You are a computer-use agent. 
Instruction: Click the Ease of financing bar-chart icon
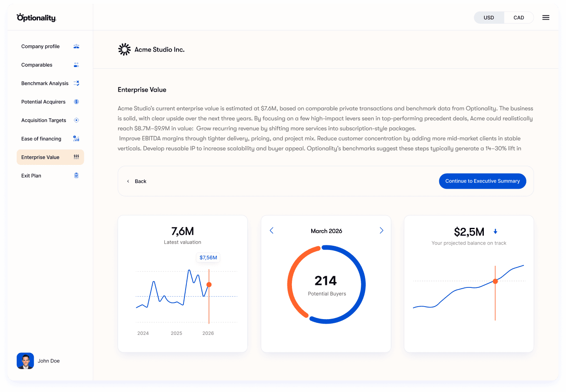(76, 138)
